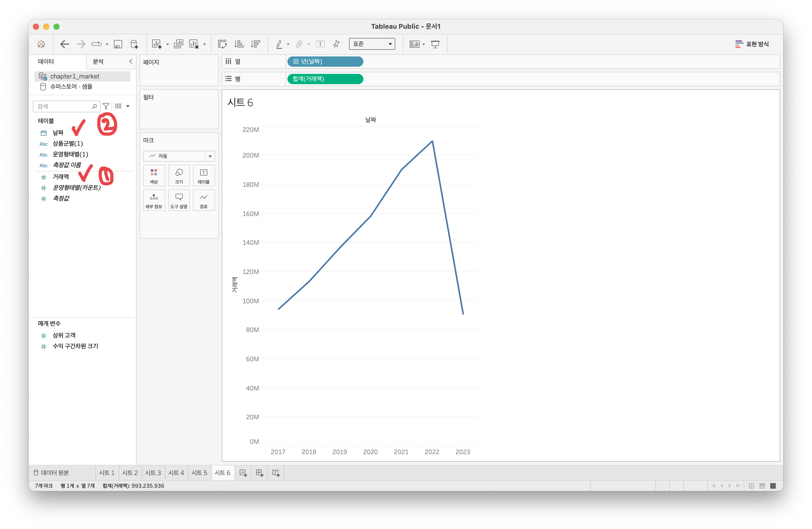Click the presentation mode icon
The height and width of the screenshot is (529, 812).
(x=435, y=44)
